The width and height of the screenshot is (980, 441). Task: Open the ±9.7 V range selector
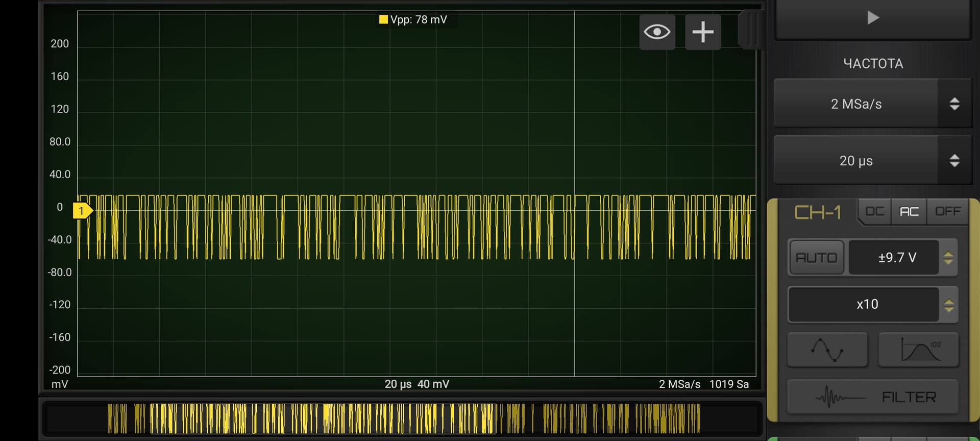click(x=894, y=258)
